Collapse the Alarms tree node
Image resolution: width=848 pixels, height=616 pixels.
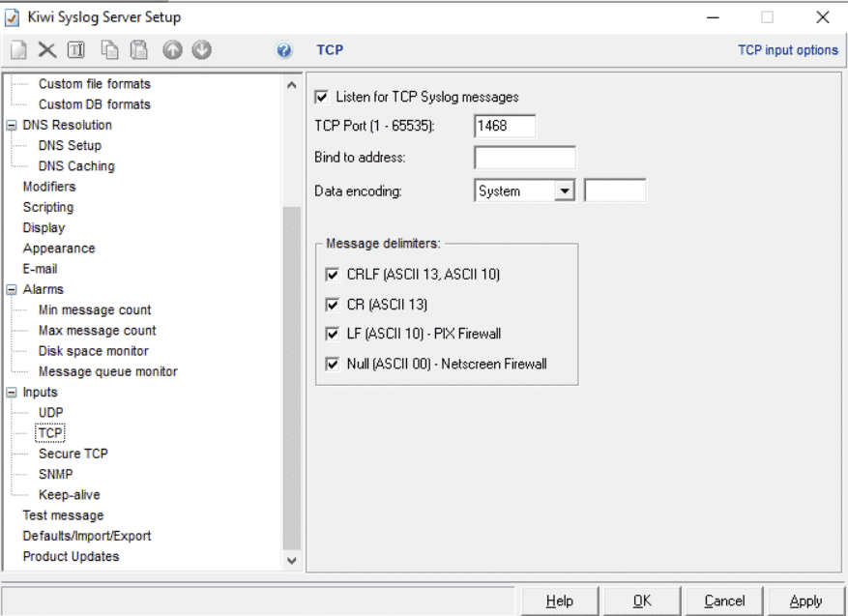12,289
